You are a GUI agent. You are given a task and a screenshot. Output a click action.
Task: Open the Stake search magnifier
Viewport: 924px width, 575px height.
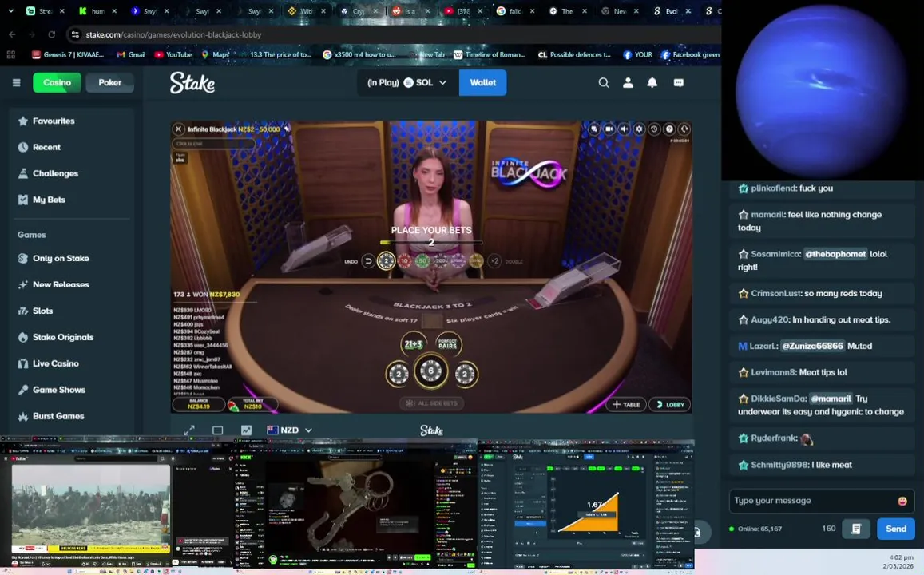[x=604, y=82]
